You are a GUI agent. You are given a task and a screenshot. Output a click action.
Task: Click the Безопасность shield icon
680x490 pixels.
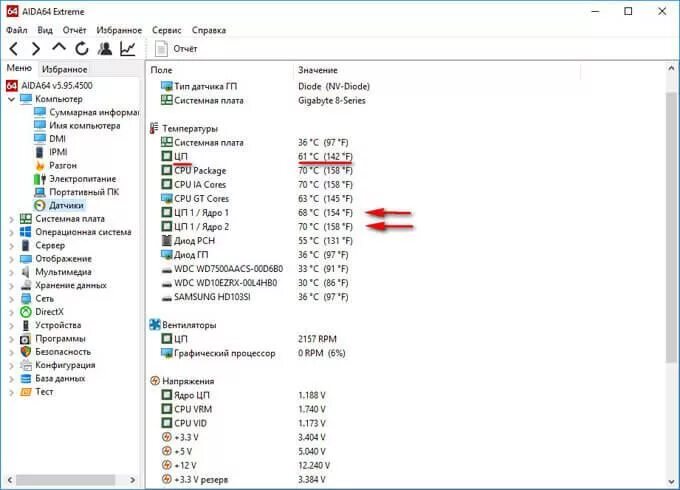tap(26, 352)
